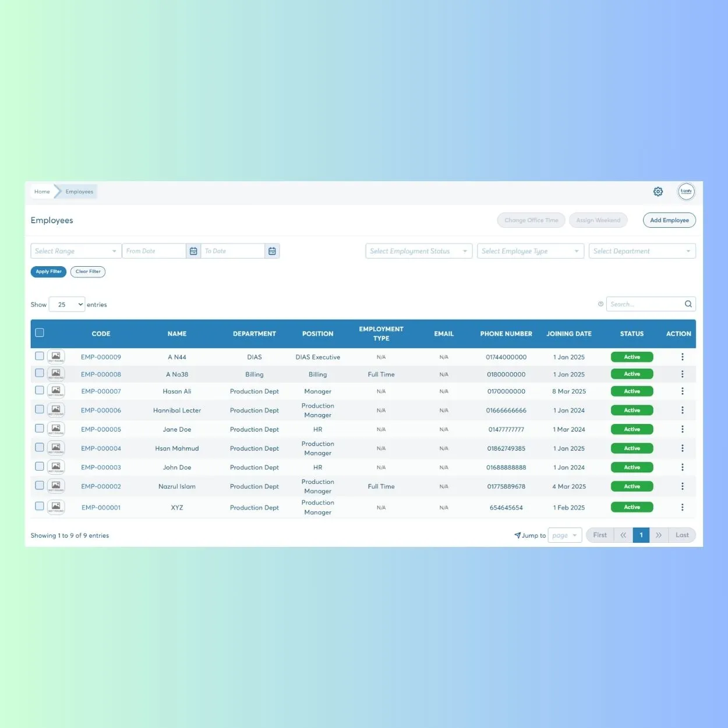
Task: Click the Add Employee button
Action: tap(669, 220)
